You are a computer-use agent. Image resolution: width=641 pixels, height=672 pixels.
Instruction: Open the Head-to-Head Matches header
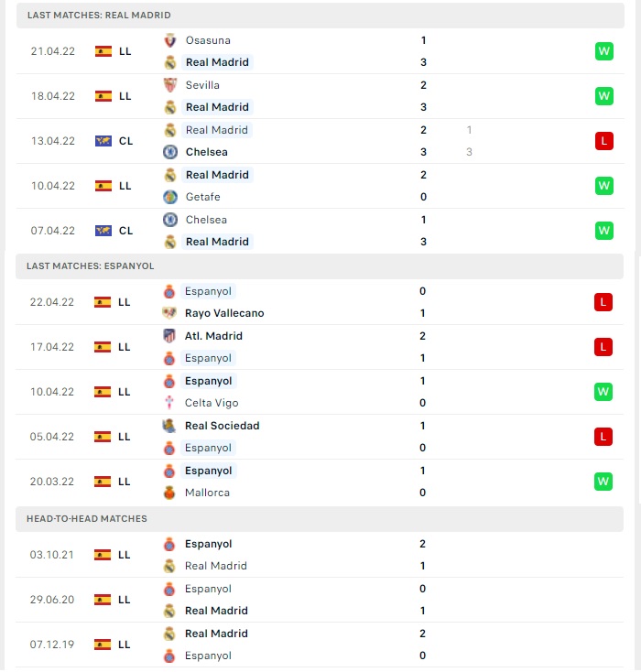click(x=320, y=519)
